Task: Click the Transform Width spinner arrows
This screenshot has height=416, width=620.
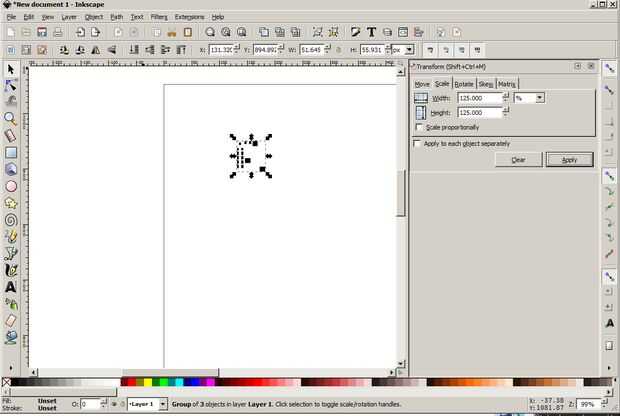Action: pyautogui.click(x=506, y=97)
